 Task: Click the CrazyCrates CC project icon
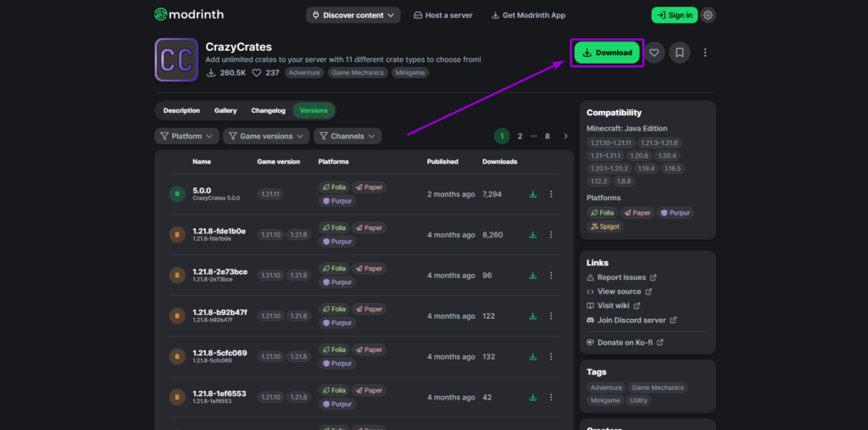(x=176, y=60)
